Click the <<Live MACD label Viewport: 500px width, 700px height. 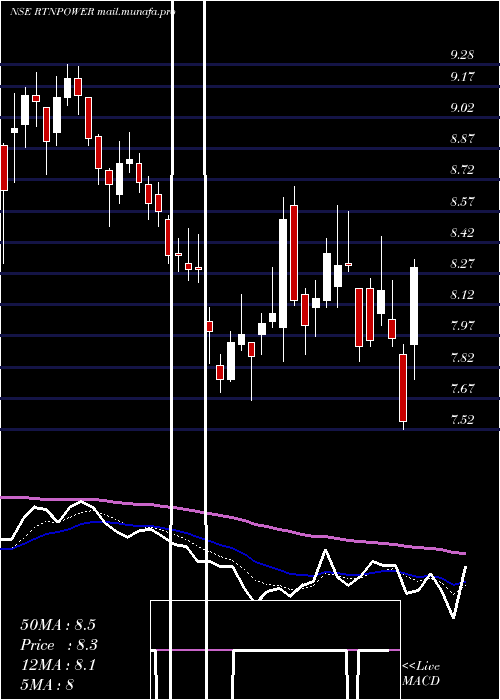click(421, 674)
